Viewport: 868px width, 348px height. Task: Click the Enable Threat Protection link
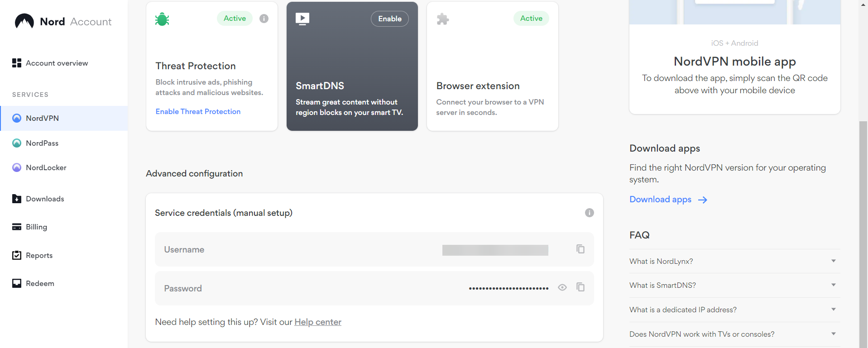pyautogui.click(x=198, y=111)
